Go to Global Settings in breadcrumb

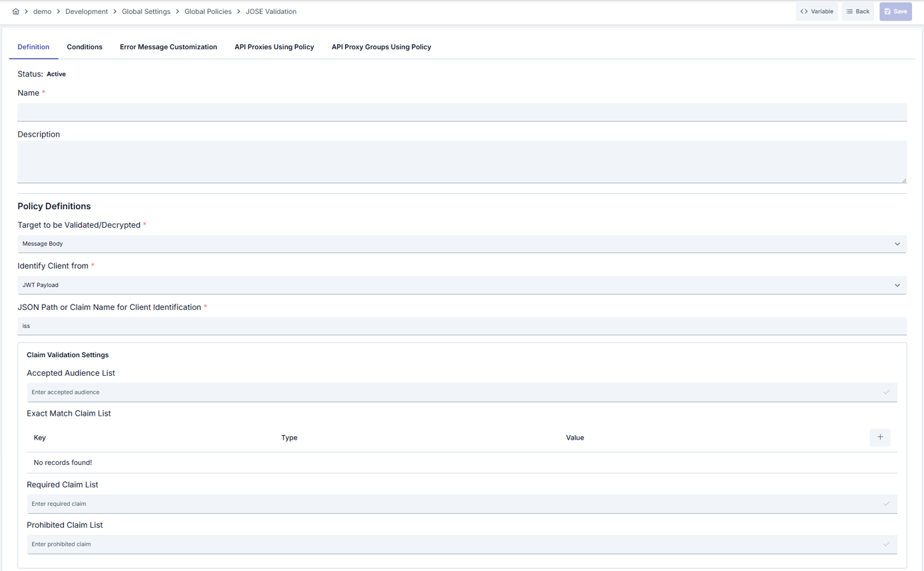coord(146,11)
